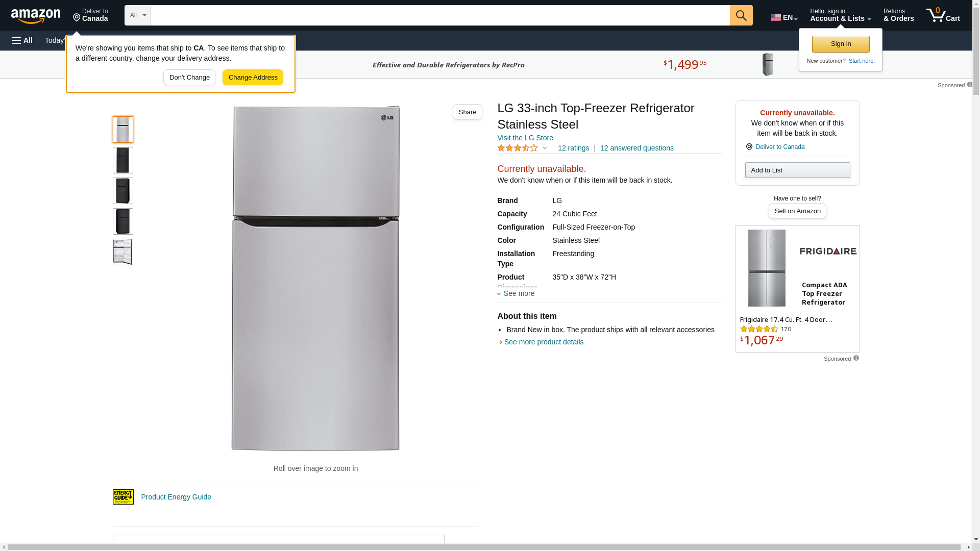Click into the Amazon search field

[x=440, y=15]
